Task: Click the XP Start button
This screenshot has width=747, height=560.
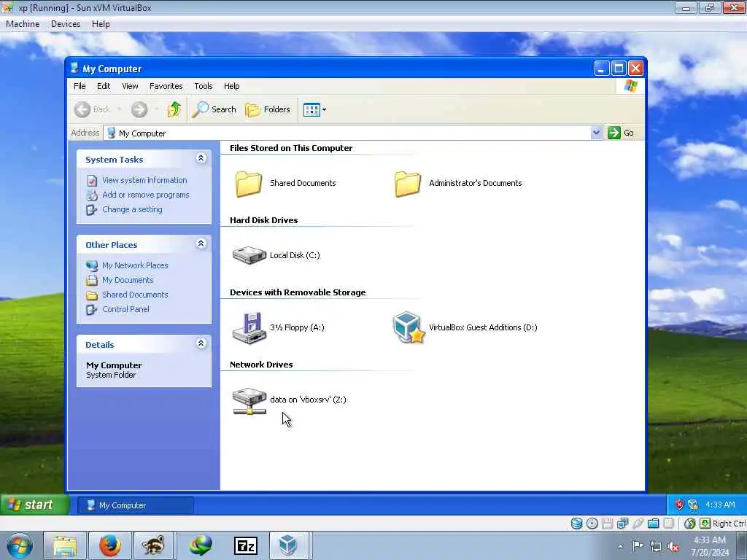Action: coord(34,505)
